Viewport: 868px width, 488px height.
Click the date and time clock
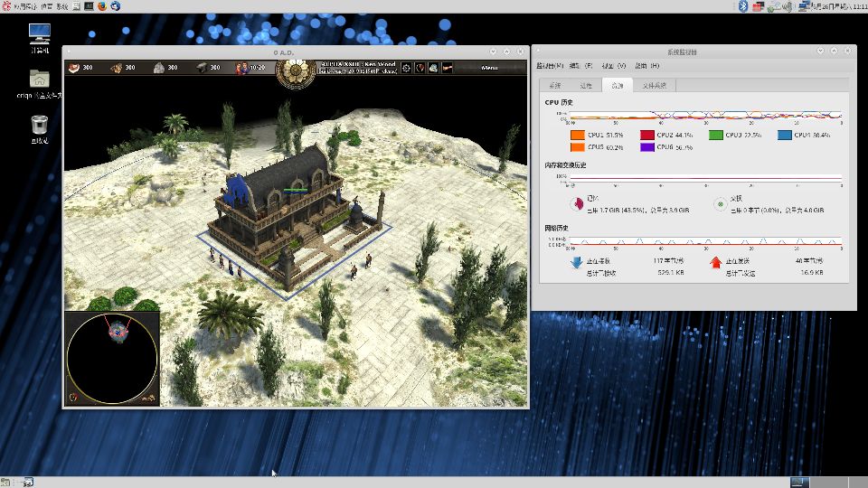point(839,6)
